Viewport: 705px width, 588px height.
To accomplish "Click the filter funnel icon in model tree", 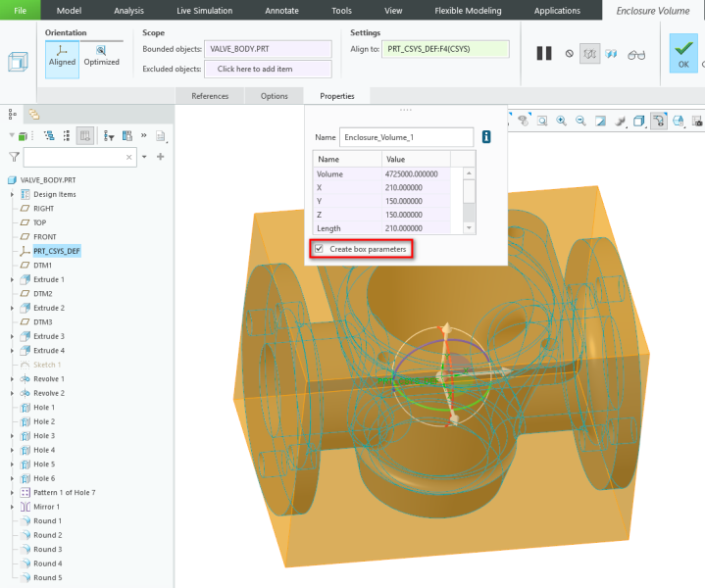I will click(14, 157).
